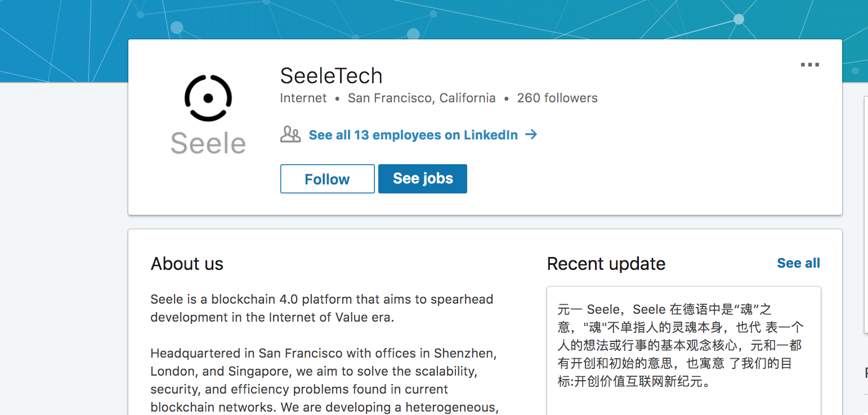This screenshot has height=415, width=868.
Task: Click the gray Seele wordmark under the logo
Action: pyautogui.click(x=208, y=143)
